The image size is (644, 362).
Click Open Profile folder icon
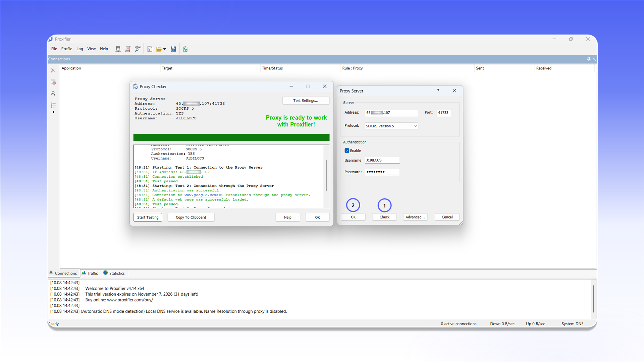159,49
